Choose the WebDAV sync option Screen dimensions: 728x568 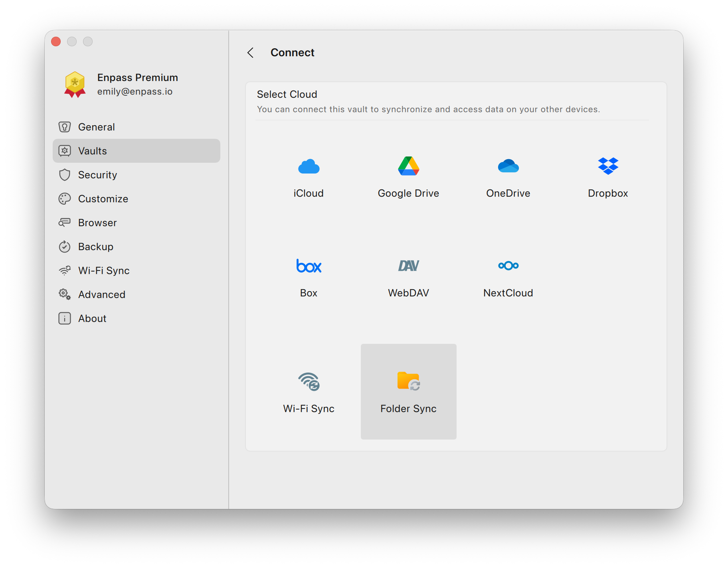[408, 276]
